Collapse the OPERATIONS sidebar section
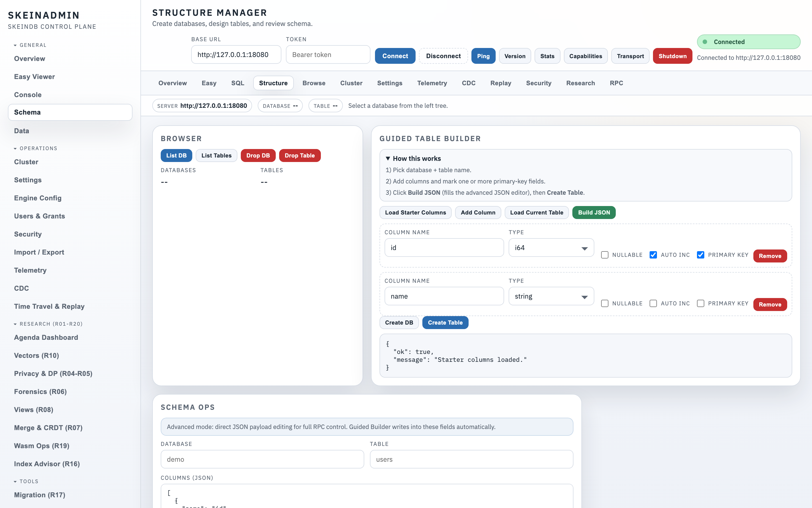This screenshot has width=812, height=508. pyautogui.click(x=36, y=148)
